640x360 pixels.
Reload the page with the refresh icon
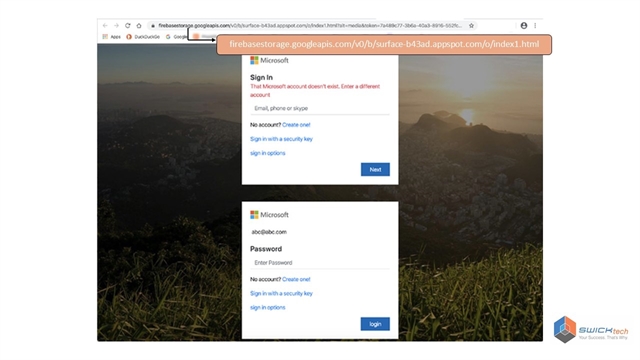[128, 25]
